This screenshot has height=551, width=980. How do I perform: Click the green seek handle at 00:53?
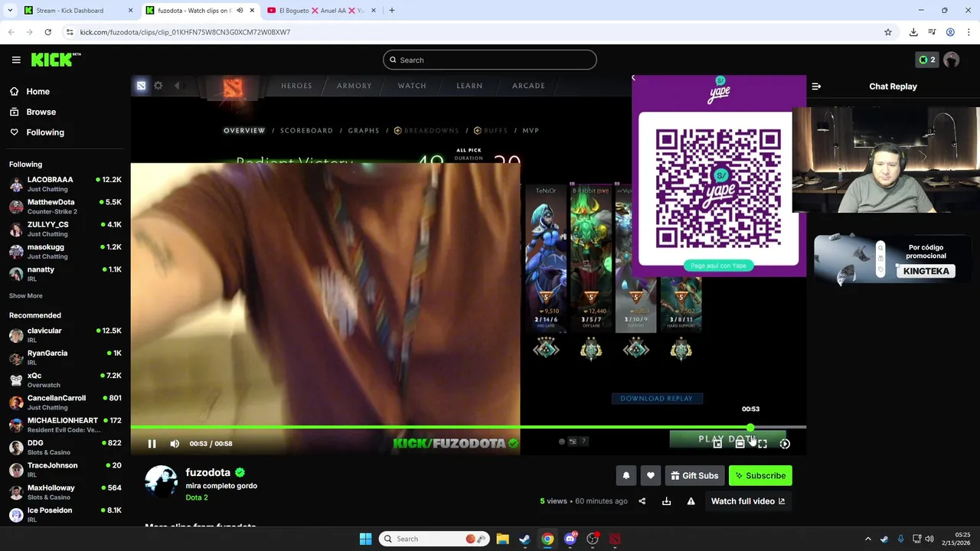pyautogui.click(x=750, y=427)
